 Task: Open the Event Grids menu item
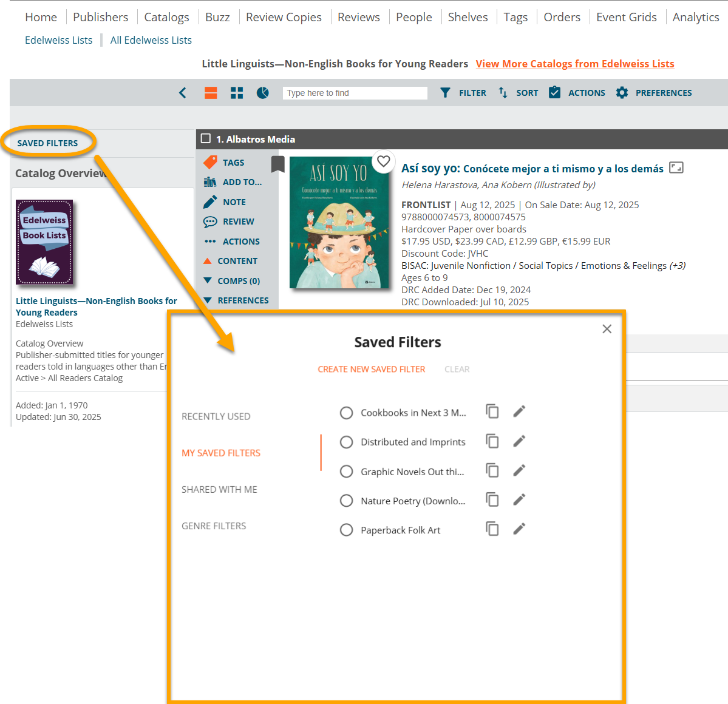(627, 17)
